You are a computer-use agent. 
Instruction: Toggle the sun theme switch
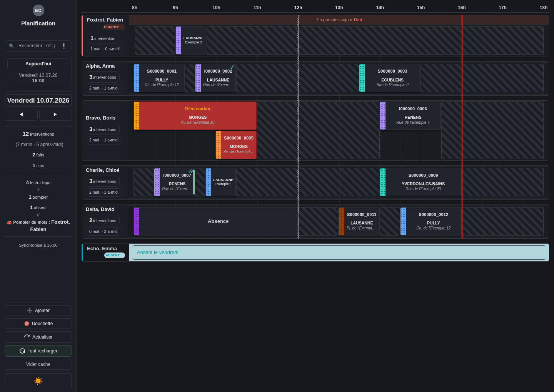coord(38,381)
